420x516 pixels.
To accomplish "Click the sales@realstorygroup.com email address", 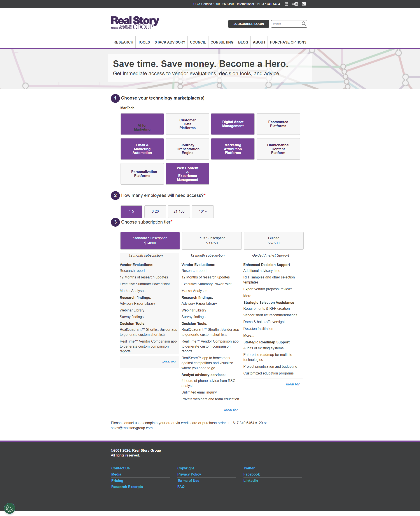I will 132,428.
